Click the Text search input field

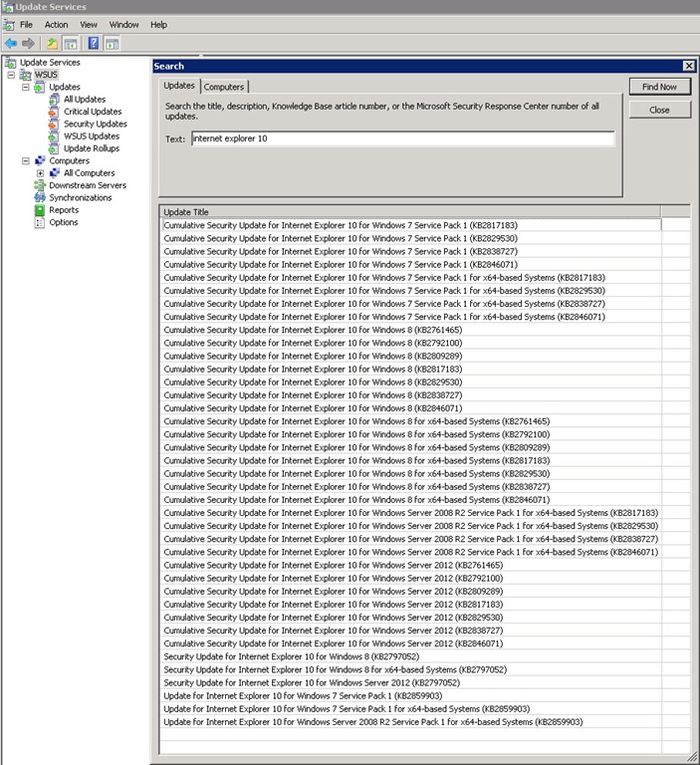(403, 138)
